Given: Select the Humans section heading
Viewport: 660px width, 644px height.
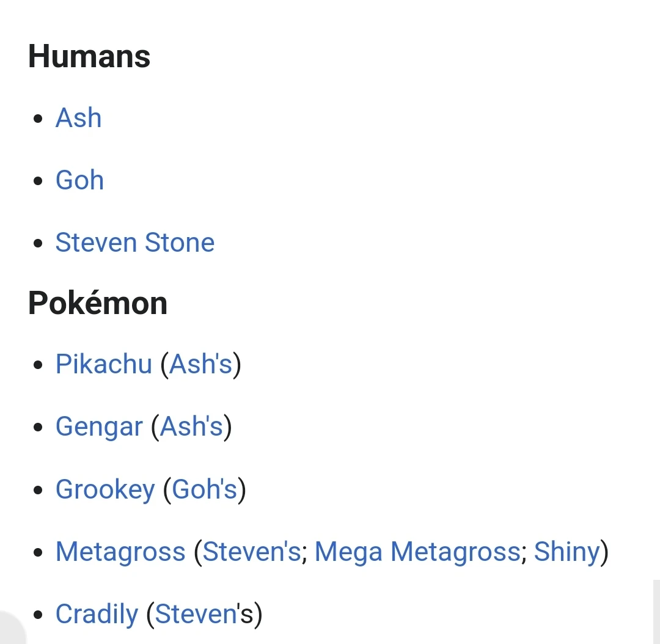Looking at the screenshot, I should point(89,56).
